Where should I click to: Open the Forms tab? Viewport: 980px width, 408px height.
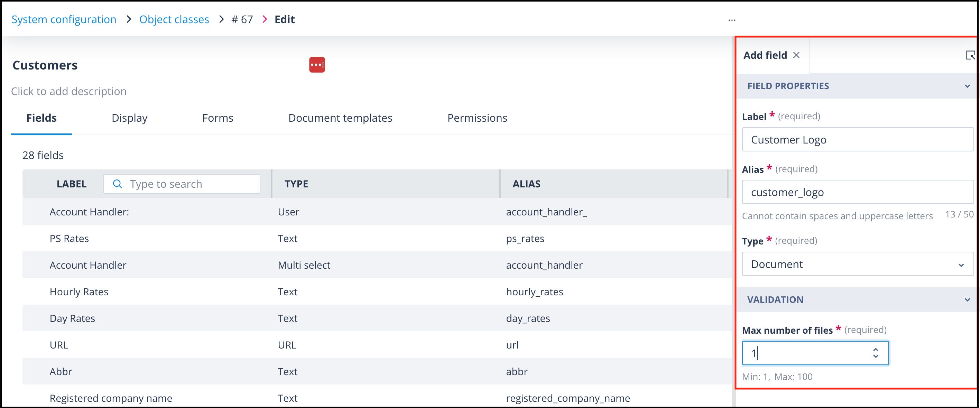click(x=218, y=118)
